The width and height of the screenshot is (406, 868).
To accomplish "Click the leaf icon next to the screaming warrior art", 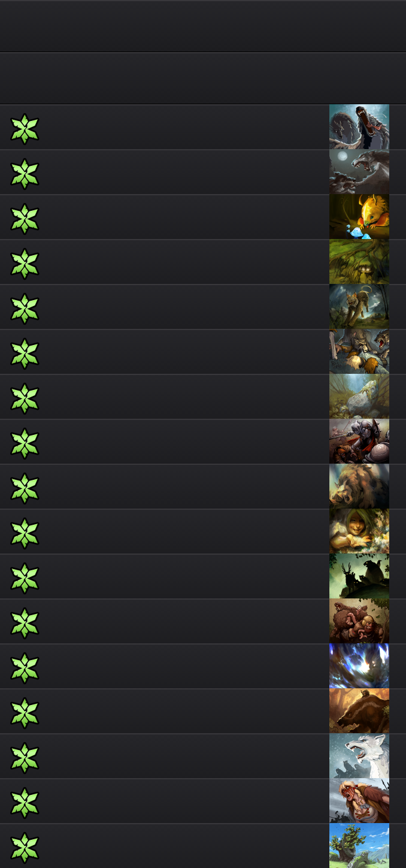I will click(25, 803).
